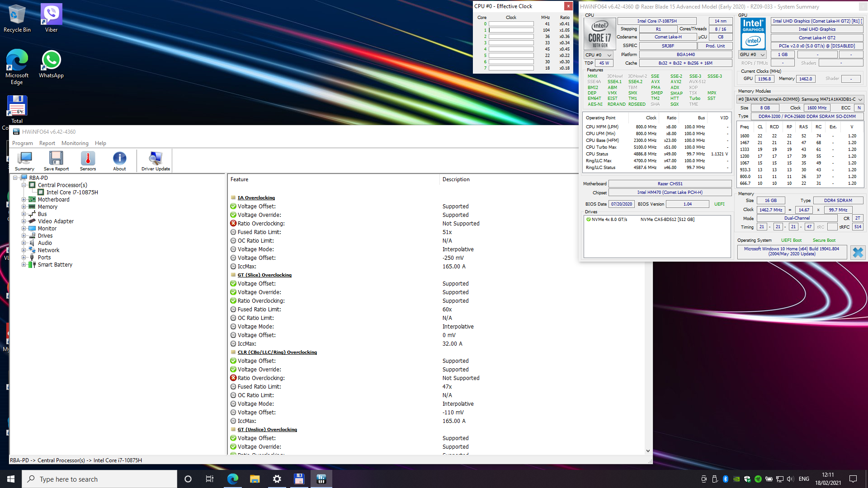868x488 pixels.
Task: Expand the Video Adapter tree node
Action: [x=24, y=221]
